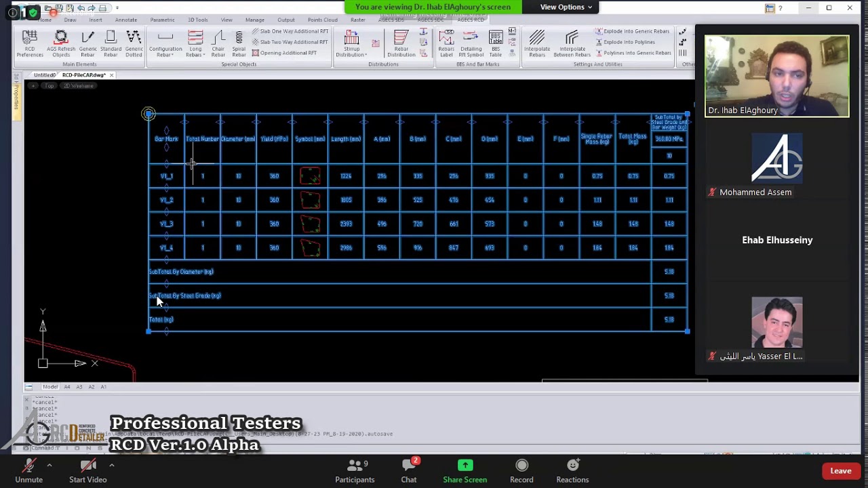Select Slab One Way Additional RFT
This screenshot has width=868, height=488.
click(x=290, y=31)
